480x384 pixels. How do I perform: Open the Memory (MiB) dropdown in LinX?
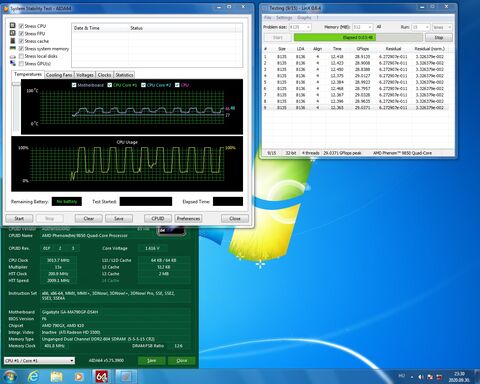click(362, 27)
